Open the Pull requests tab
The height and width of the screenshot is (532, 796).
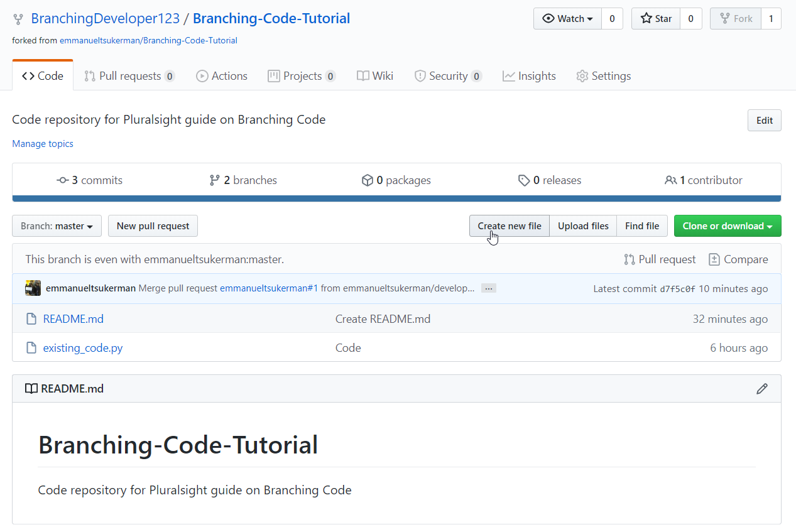coord(129,76)
